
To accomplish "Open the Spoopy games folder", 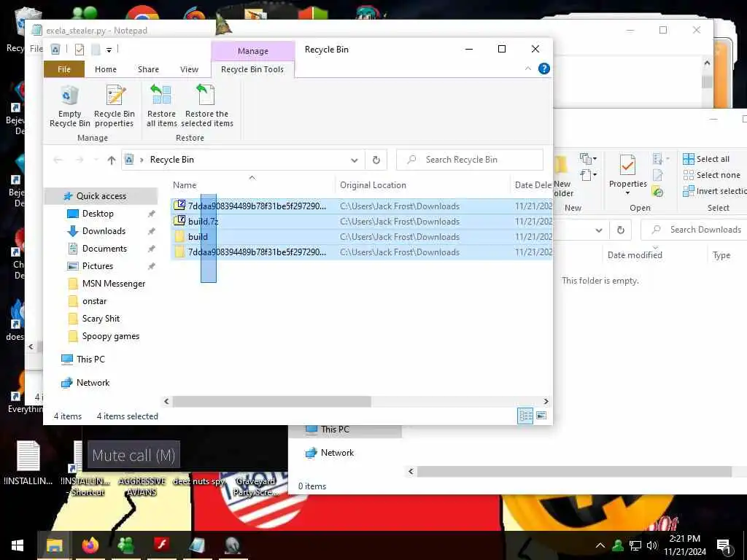I will (x=111, y=336).
